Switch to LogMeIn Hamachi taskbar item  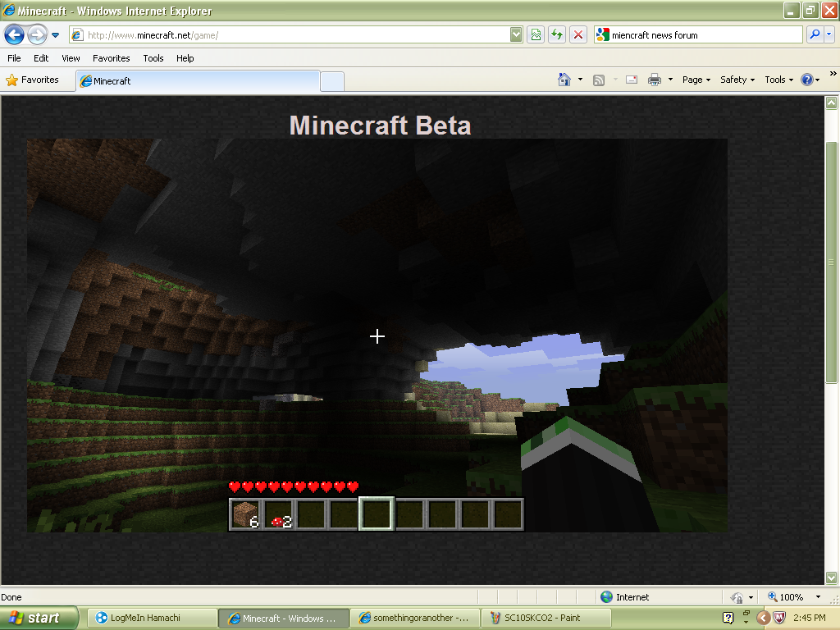click(152, 618)
